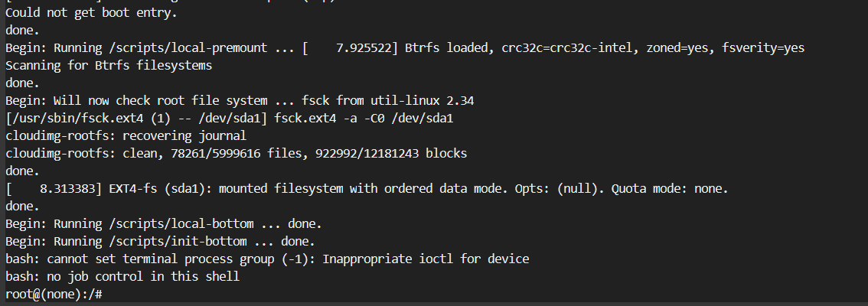Click the "fsck.ext4 -a -C0 /dev/sda1" command

click(351, 118)
